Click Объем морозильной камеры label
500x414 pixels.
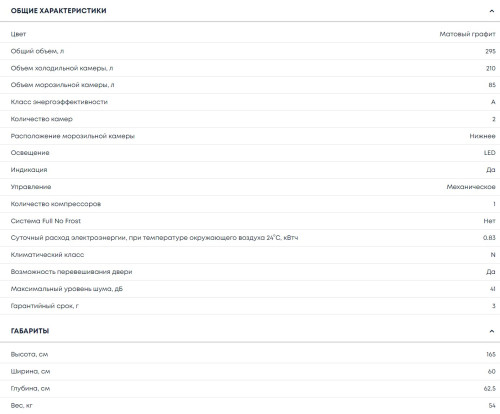(x=62, y=85)
